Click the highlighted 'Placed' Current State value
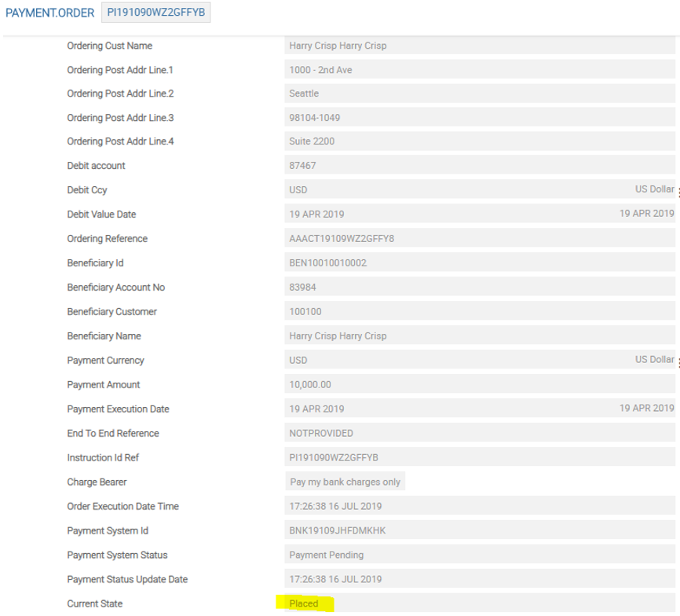The width and height of the screenshot is (680, 616). tap(305, 604)
